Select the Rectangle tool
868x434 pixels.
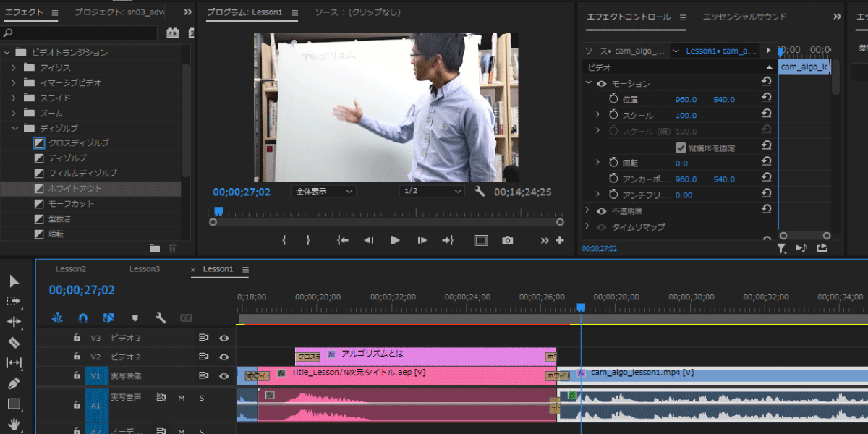[14, 404]
